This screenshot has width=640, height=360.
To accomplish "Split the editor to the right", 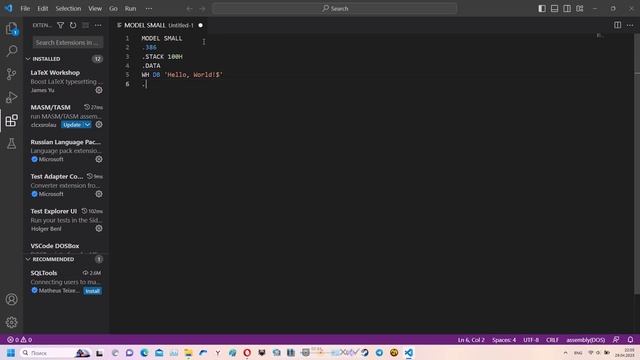I will click(x=618, y=25).
